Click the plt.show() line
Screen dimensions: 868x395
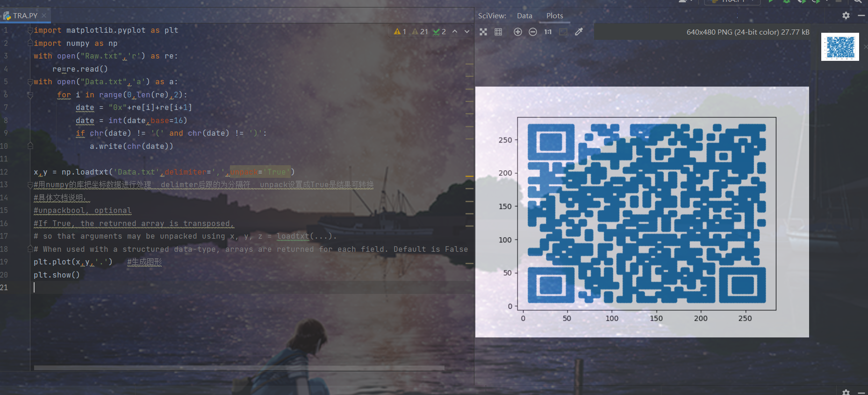coord(57,275)
